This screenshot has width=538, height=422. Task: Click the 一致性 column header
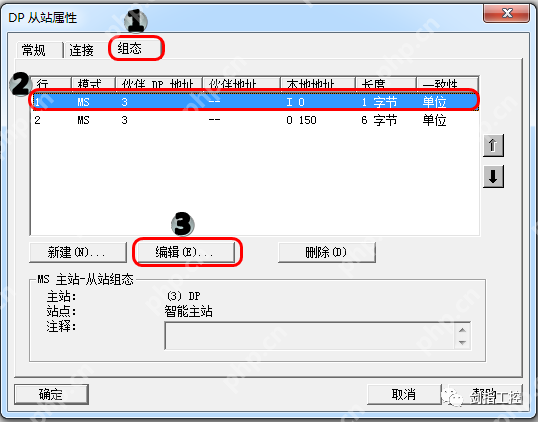coord(447,84)
